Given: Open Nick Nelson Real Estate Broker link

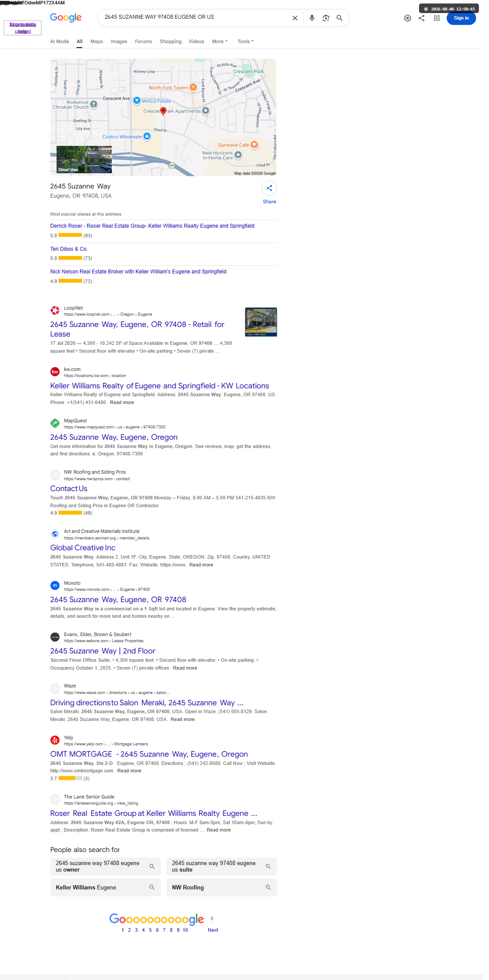Looking at the screenshot, I should click(138, 272).
